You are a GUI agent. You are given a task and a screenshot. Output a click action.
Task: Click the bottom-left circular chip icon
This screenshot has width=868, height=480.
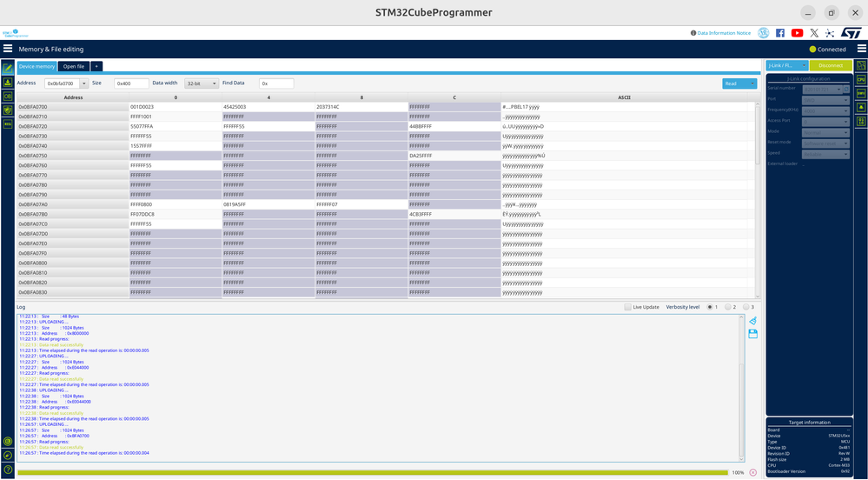8,441
